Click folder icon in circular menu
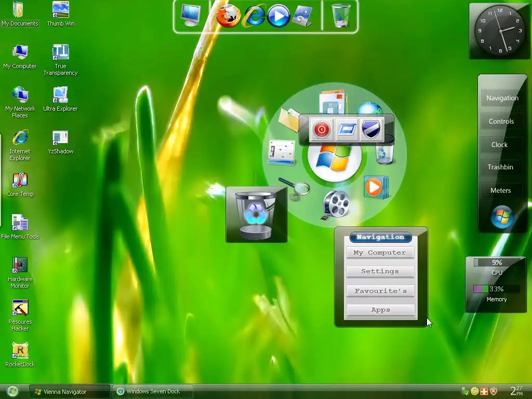 point(288,119)
